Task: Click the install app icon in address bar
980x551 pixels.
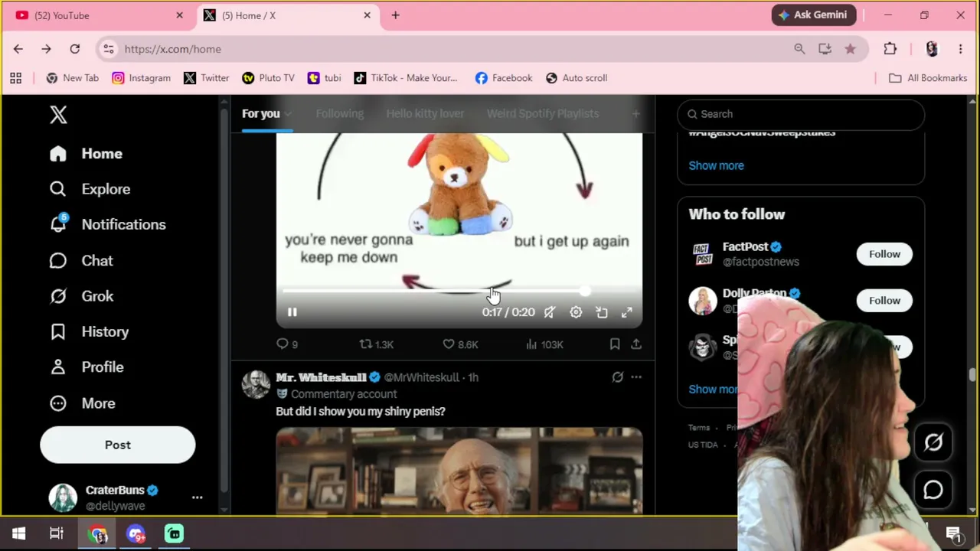Action: (x=825, y=49)
